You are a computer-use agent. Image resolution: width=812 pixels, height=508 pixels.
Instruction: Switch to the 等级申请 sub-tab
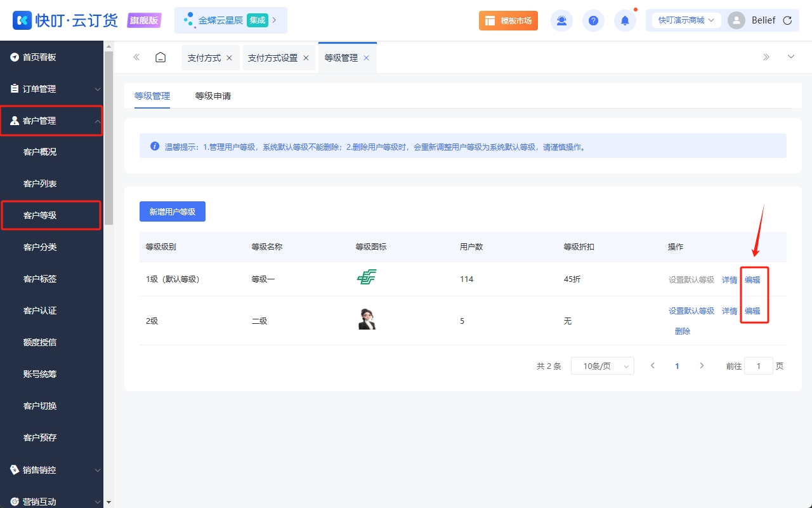pyautogui.click(x=213, y=96)
